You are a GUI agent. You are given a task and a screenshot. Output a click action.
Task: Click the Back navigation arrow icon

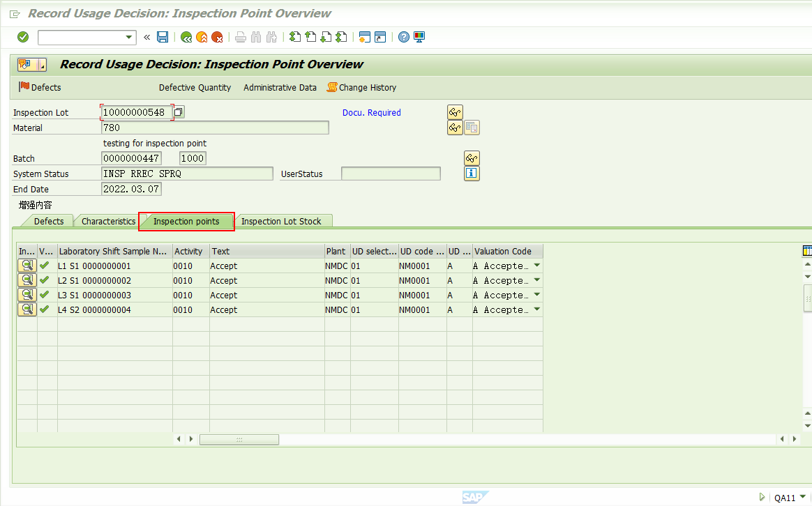point(186,37)
